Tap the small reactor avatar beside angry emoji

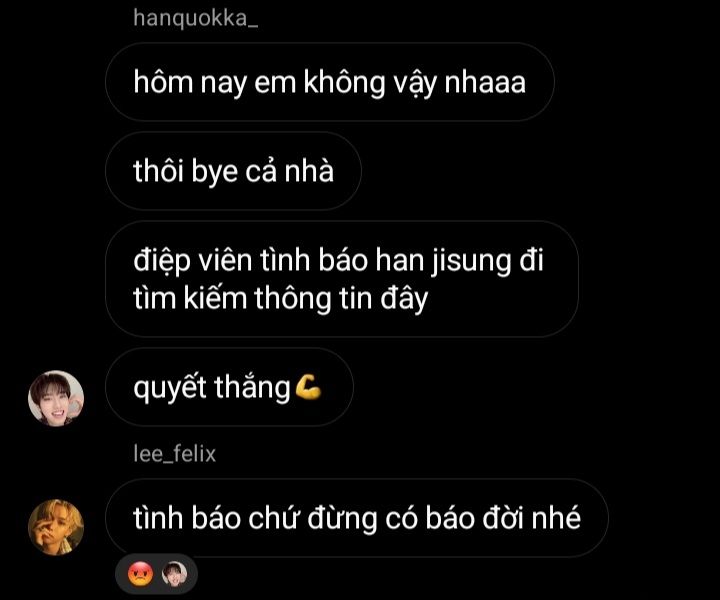175,574
